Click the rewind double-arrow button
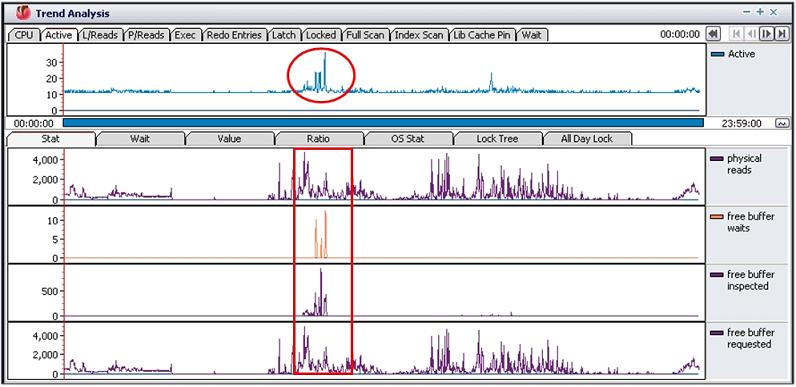The image size is (796, 387). point(713,34)
